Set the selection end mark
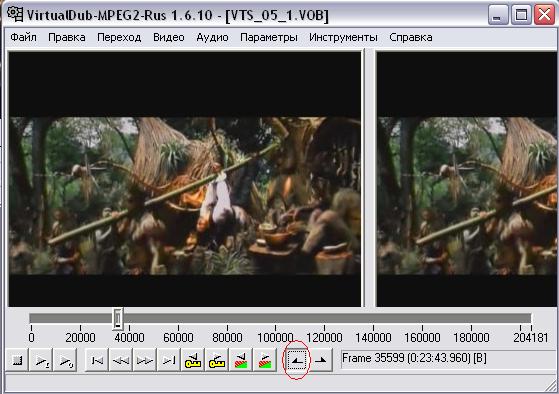Screen dimensions: 559x394 pos(321,360)
